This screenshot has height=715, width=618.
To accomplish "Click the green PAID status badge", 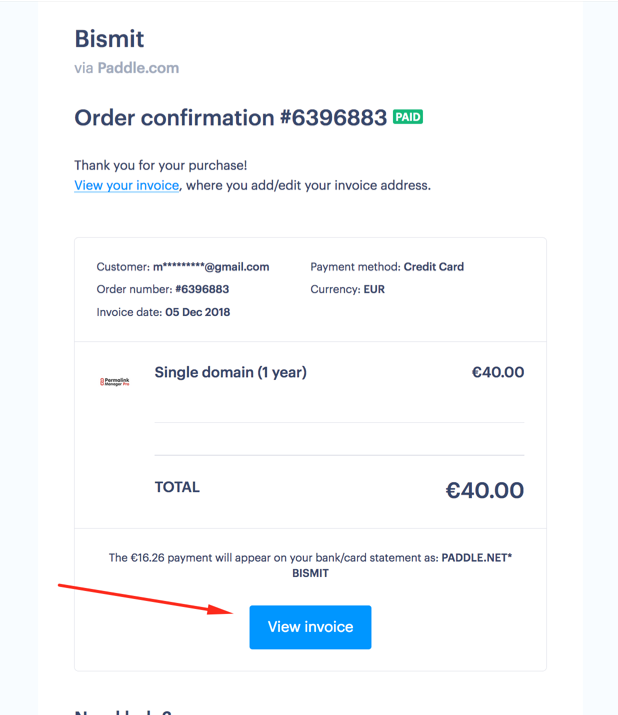I will click(408, 117).
